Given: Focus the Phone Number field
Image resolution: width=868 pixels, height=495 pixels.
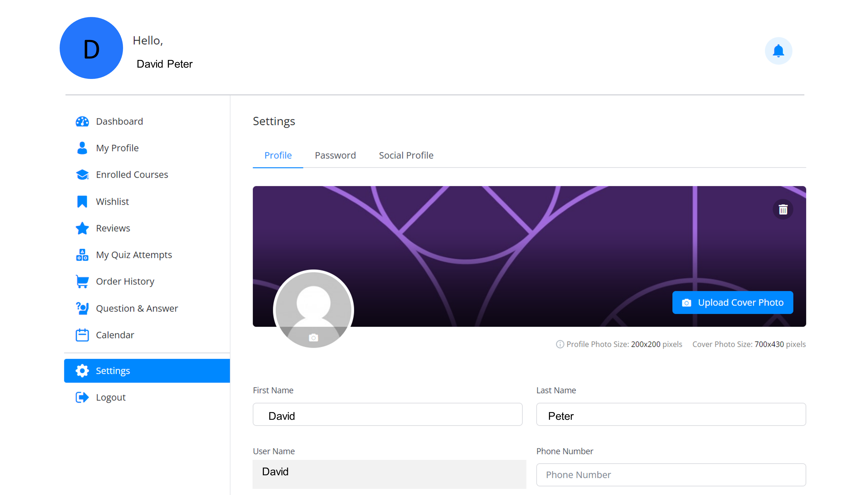Looking at the screenshot, I should coord(671,475).
